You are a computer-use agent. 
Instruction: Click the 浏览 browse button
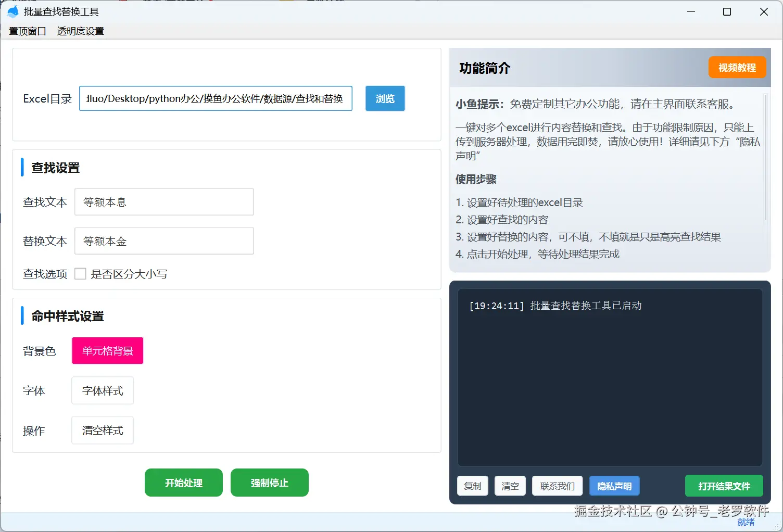(385, 98)
